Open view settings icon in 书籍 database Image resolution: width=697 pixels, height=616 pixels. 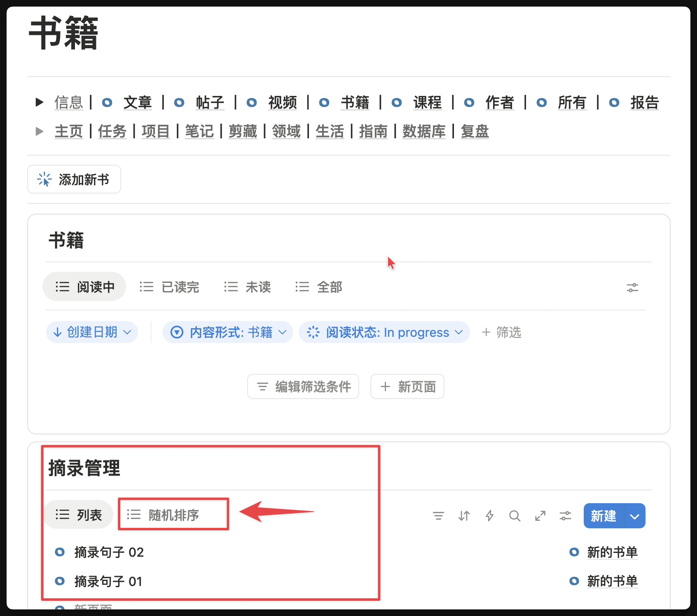(x=632, y=287)
